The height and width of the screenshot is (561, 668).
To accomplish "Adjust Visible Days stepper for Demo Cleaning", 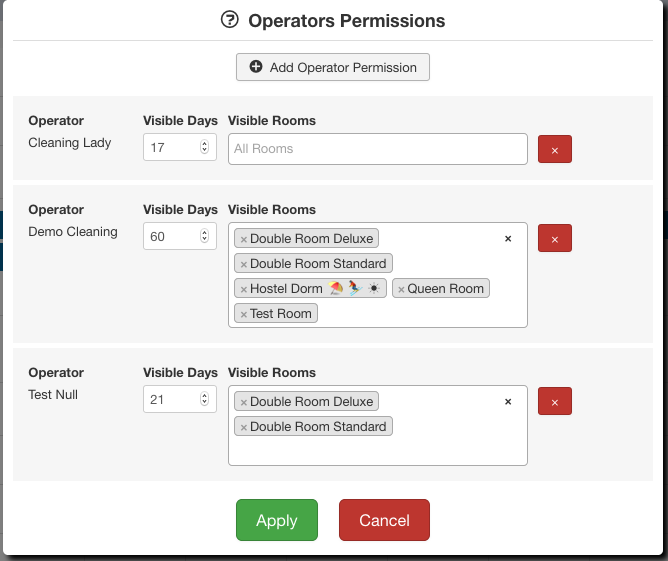I will [205, 237].
